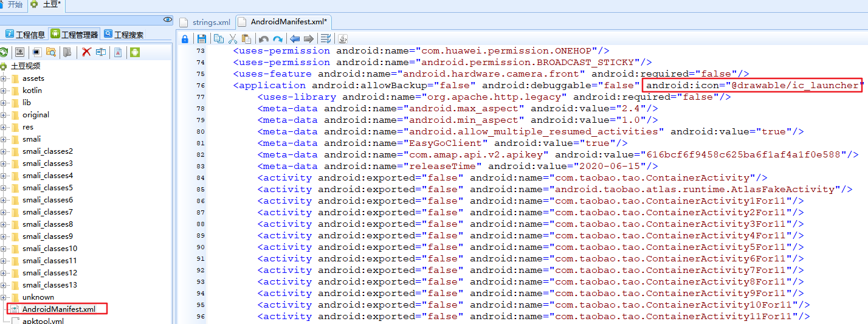Select the smali_classes4 folder
Screen dimensions: 868x324
click(47, 176)
